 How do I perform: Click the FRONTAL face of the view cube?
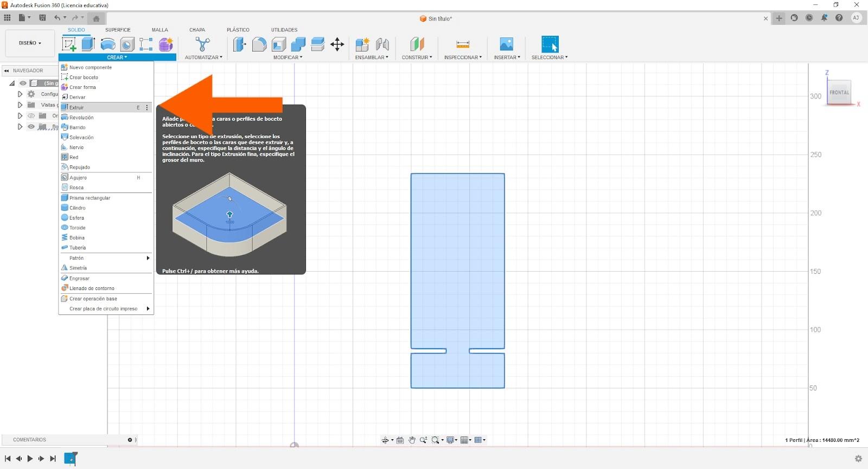coord(839,92)
